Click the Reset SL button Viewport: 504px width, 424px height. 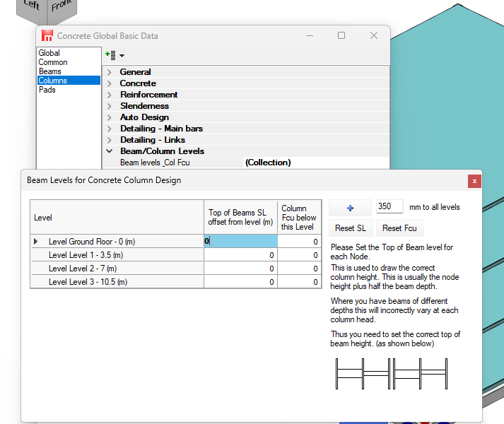click(x=351, y=228)
